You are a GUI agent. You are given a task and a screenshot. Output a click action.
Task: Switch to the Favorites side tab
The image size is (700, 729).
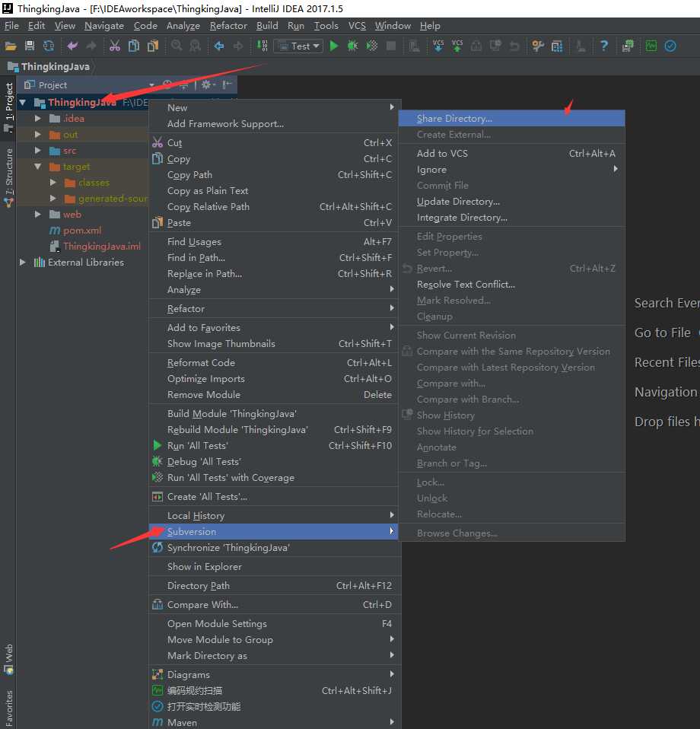pyautogui.click(x=9, y=708)
